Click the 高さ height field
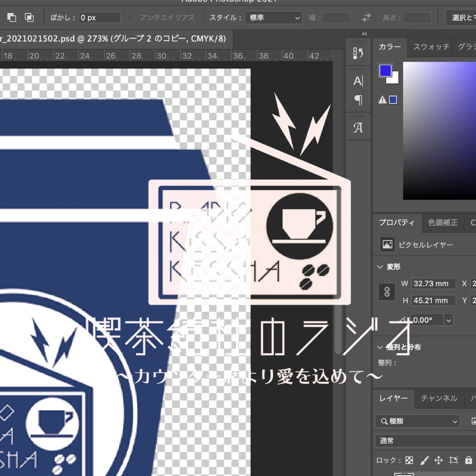 tap(417, 17)
